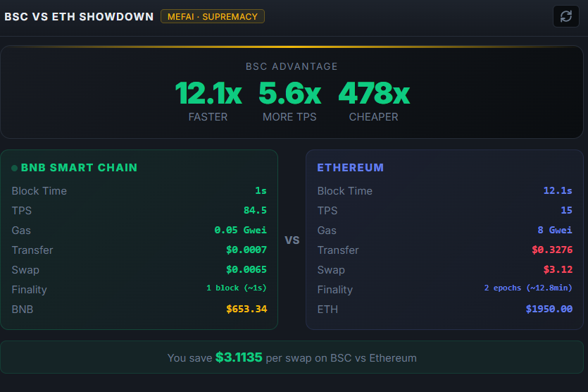Click the 12.1x faster value
This screenshot has height=392, width=588.
208,94
